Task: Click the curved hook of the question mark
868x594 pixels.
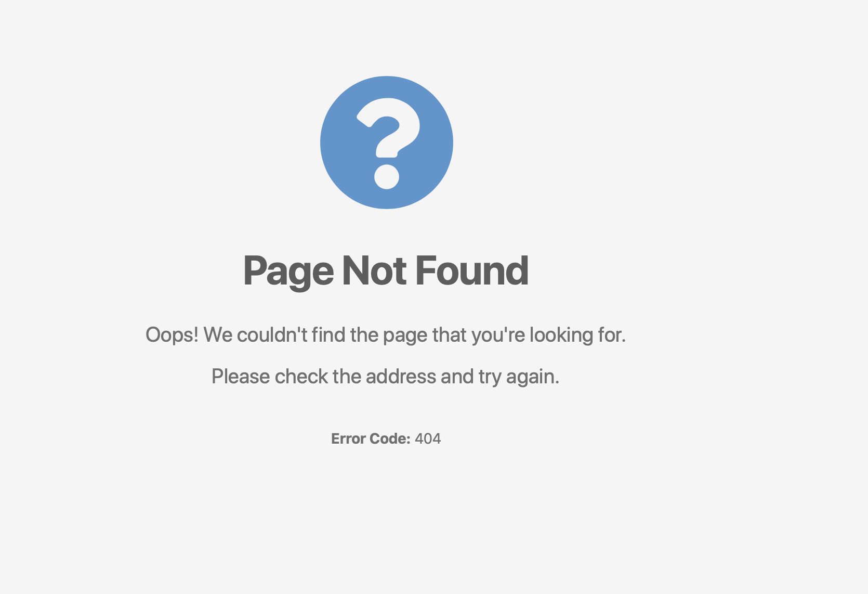Action: [388, 127]
